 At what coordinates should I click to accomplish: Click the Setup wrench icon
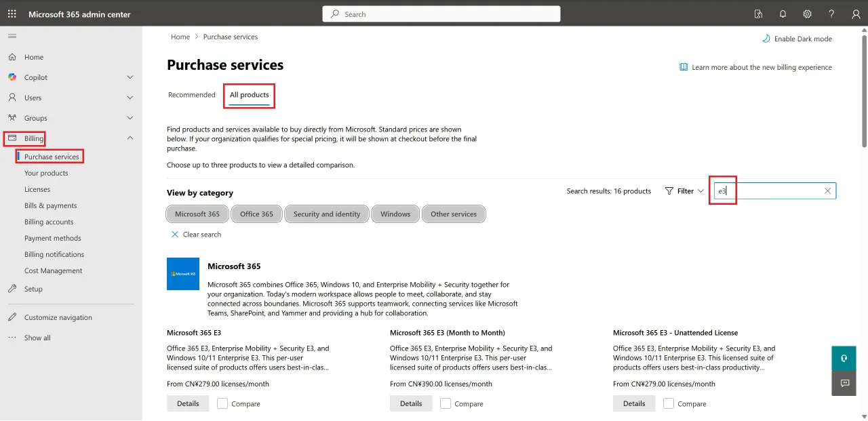pyautogui.click(x=12, y=289)
